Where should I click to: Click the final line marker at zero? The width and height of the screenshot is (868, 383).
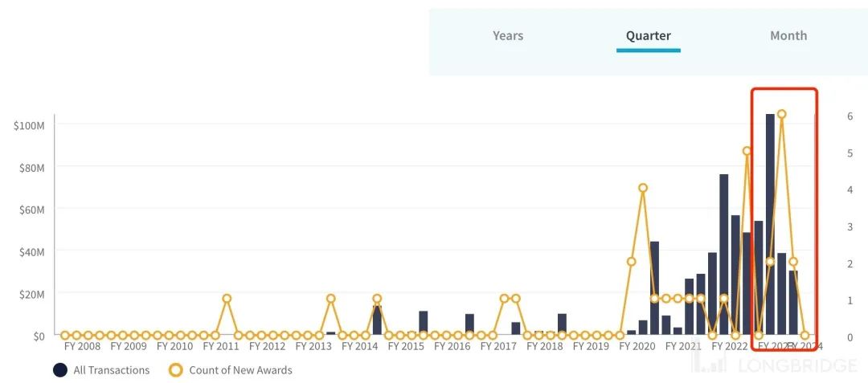click(x=805, y=335)
